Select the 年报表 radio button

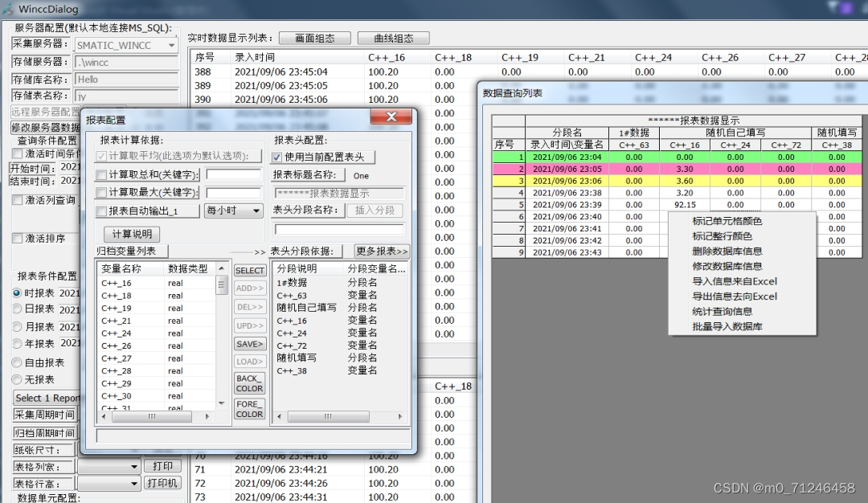pos(17,344)
